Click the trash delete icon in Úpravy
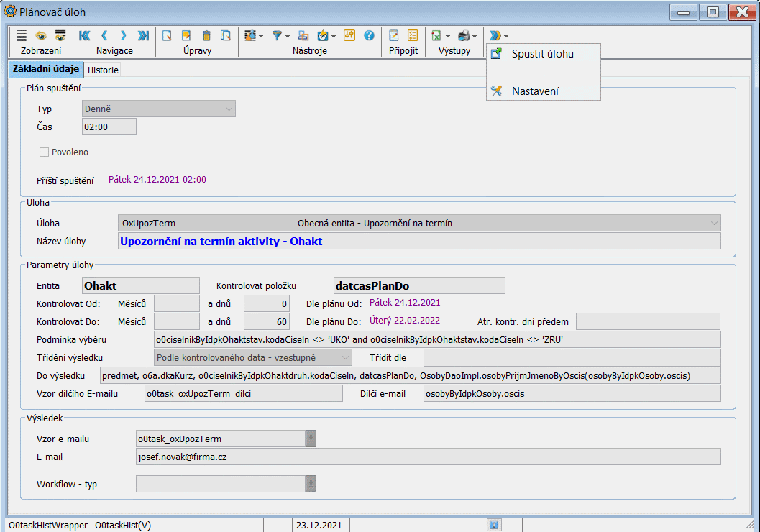The width and height of the screenshot is (760, 532). (x=206, y=35)
